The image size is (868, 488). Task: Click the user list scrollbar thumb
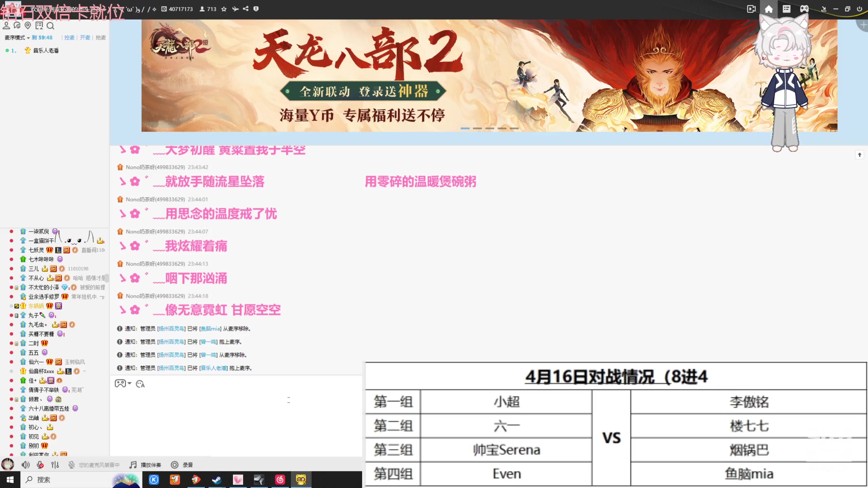pyautogui.click(x=107, y=278)
